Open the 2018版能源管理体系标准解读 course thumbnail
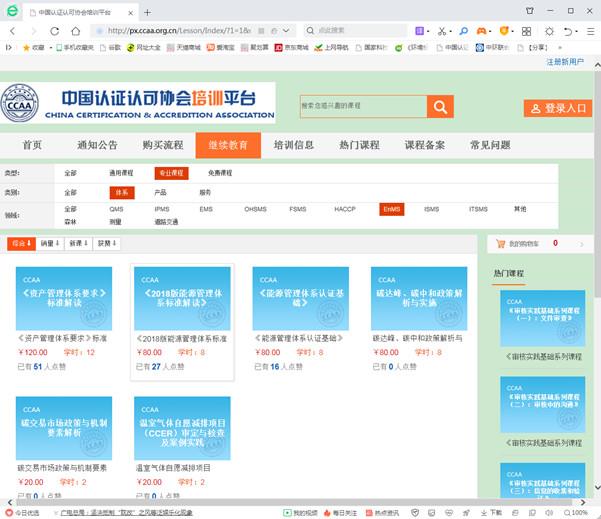601x519 pixels. [x=182, y=297]
